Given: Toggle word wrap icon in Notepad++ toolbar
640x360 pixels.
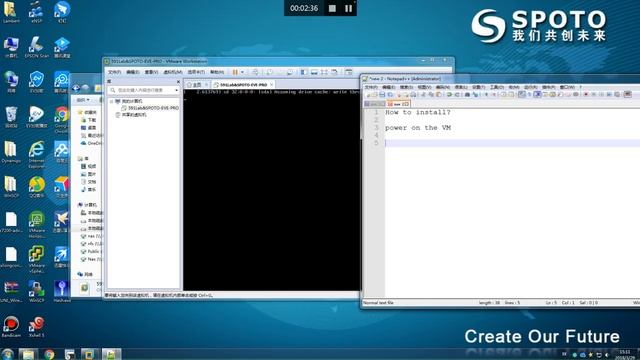Looking at the screenshot, I should coord(522,95).
